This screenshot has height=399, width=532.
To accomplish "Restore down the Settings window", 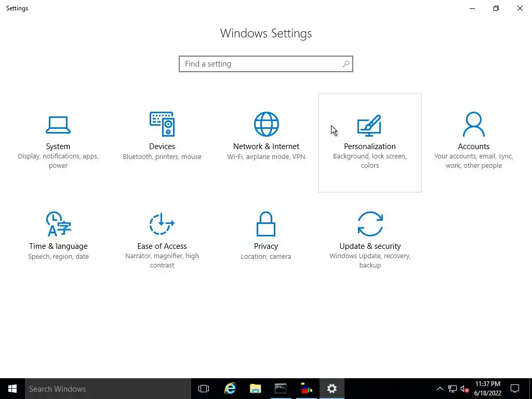I will (x=496, y=8).
